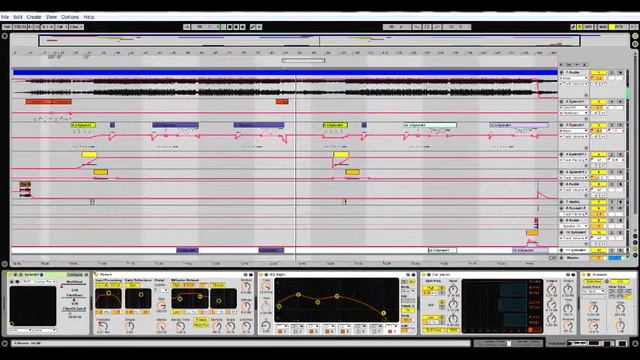Open track 10 Sylenth1's automation chooser dropdown
640x360 pixels.
pos(575,238)
